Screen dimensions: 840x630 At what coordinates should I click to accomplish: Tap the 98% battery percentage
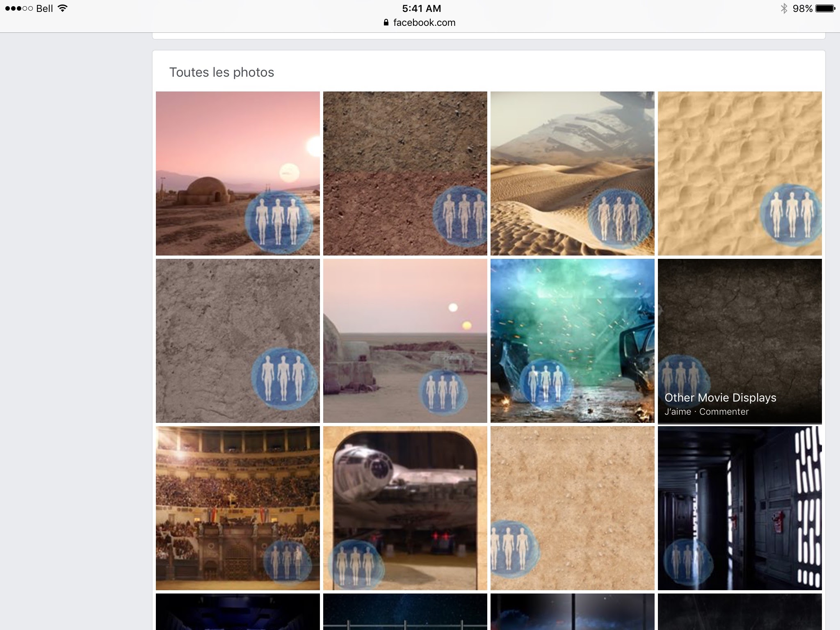click(x=802, y=9)
